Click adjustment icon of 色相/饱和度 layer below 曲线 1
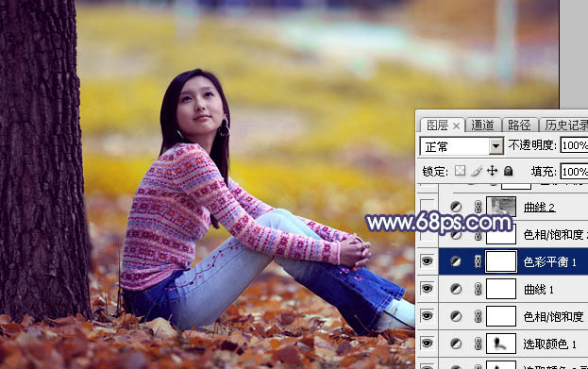This screenshot has width=588, height=369. coord(456,316)
